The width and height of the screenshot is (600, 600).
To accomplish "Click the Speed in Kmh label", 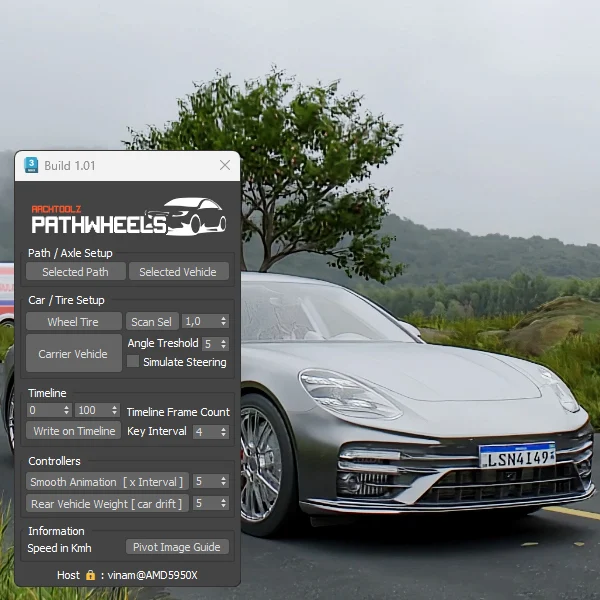I will click(59, 548).
